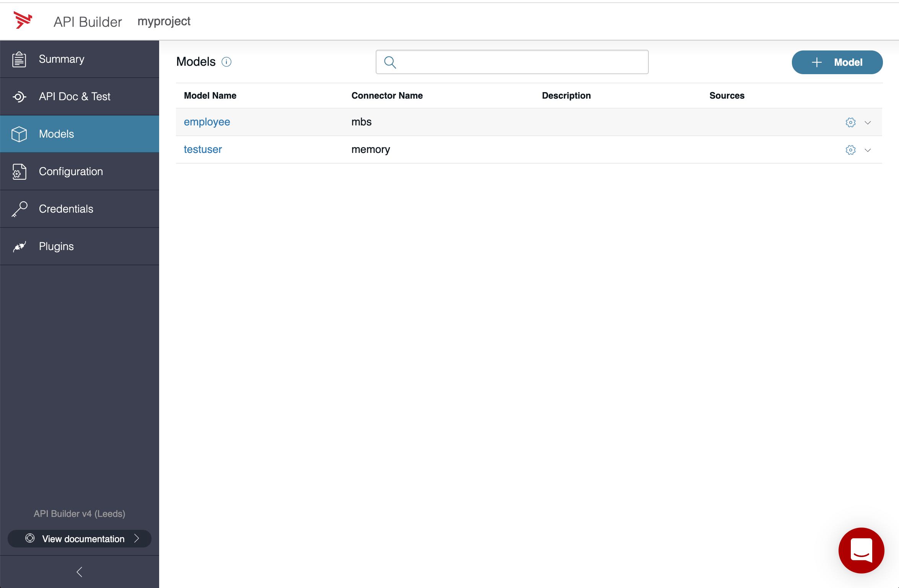Click the Models cube icon
Screen dimensions: 899x588
point(19,134)
